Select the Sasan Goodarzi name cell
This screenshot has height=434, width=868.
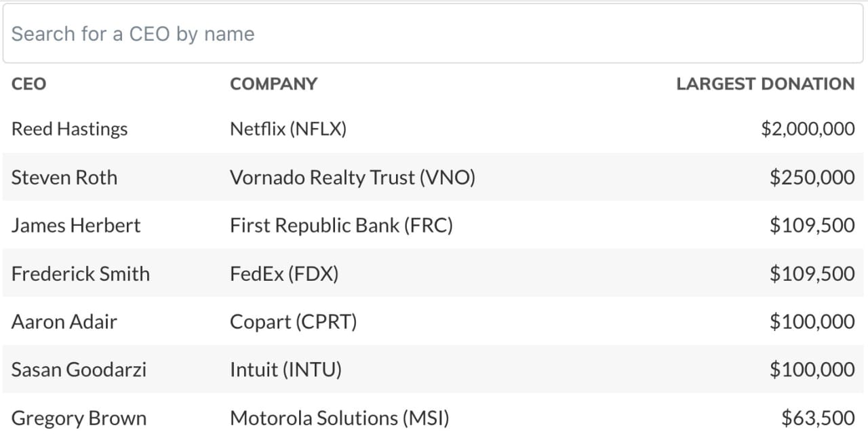point(79,370)
